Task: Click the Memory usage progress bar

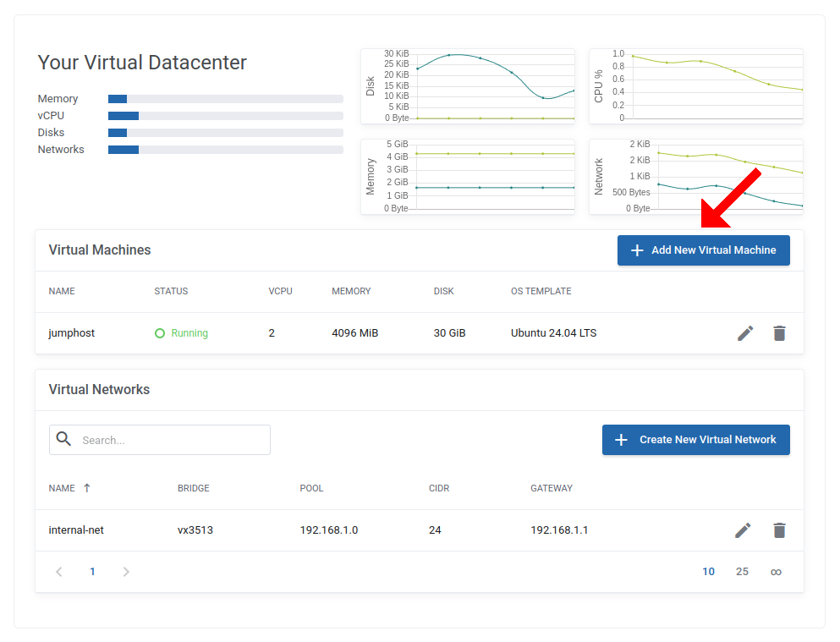Action: click(226, 99)
